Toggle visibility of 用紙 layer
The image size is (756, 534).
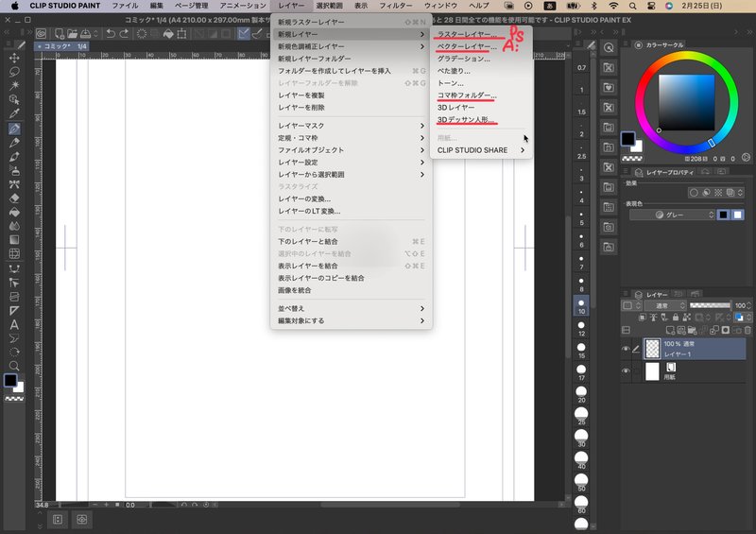[x=626, y=370]
